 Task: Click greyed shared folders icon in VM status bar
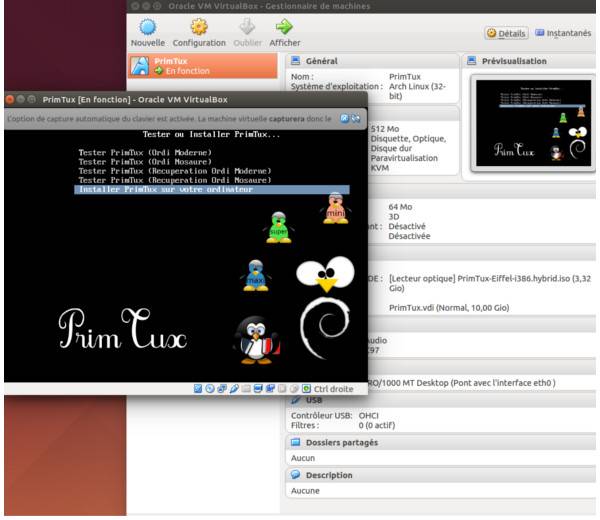(246, 389)
